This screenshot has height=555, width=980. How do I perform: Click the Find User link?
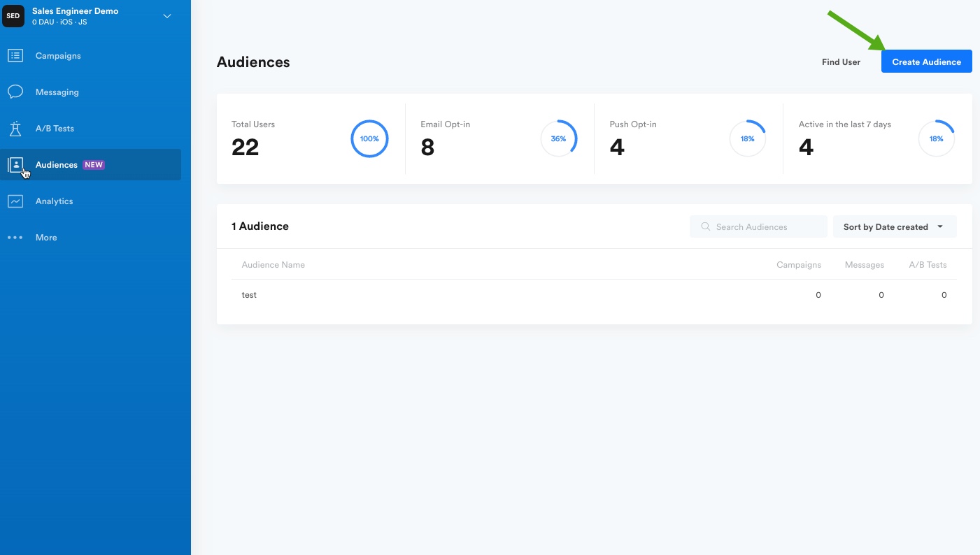(x=841, y=62)
